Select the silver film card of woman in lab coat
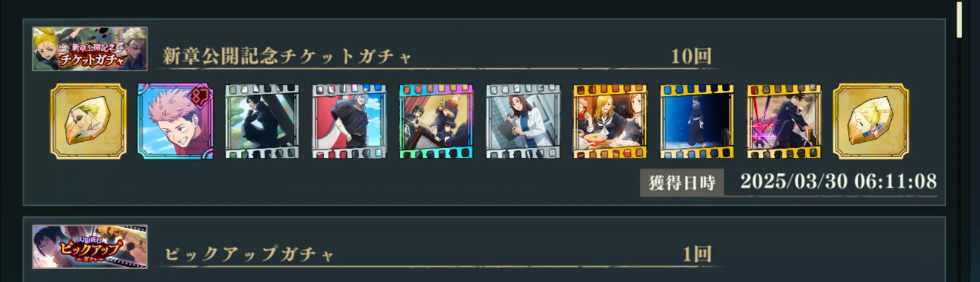The image size is (980, 282). click(523, 121)
